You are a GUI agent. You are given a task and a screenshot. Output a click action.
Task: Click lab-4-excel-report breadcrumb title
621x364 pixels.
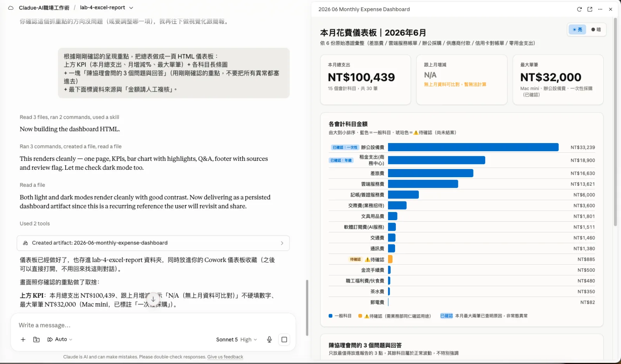pyautogui.click(x=102, y=8)
